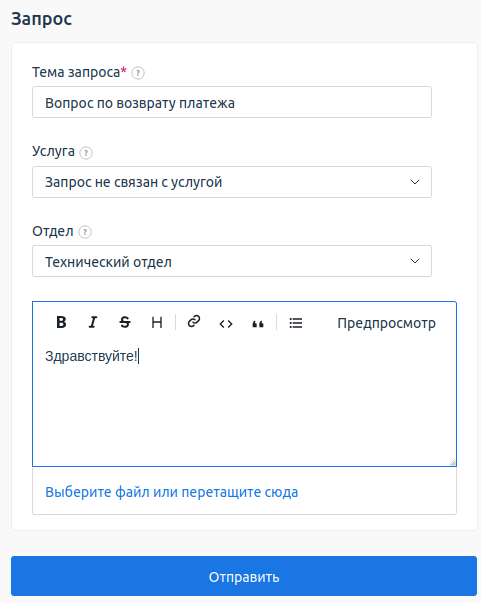This screenshot has height=603, width=481.
Task: Click Выберите файл или перетащите сюда link
Action: click(171, 492)
